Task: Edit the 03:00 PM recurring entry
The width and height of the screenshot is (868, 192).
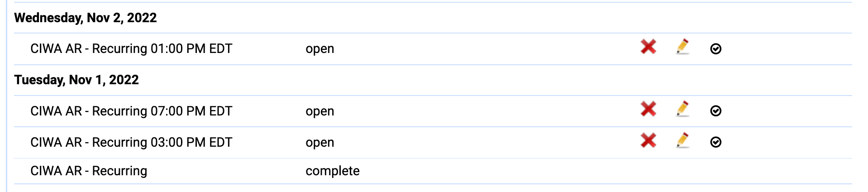Action: coord(682,140)
